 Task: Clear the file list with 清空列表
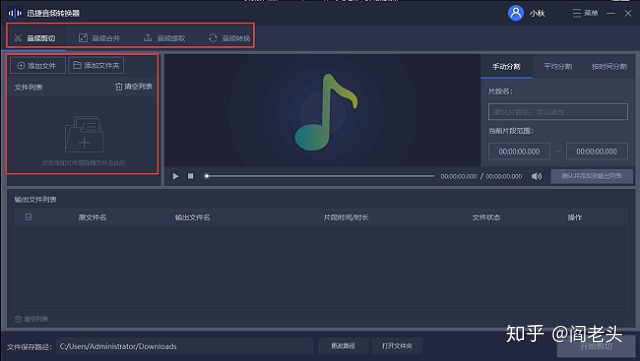pyautogui.click(x=134, y=87)
